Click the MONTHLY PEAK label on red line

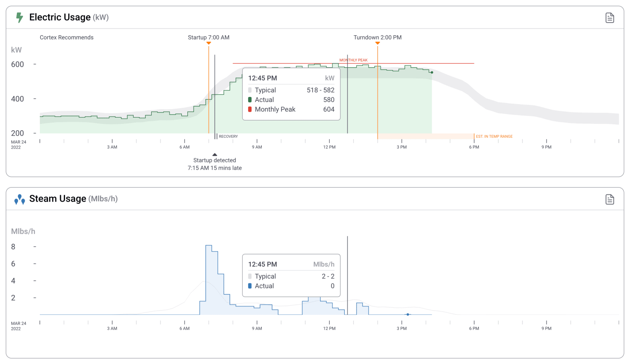click(353, 60)
